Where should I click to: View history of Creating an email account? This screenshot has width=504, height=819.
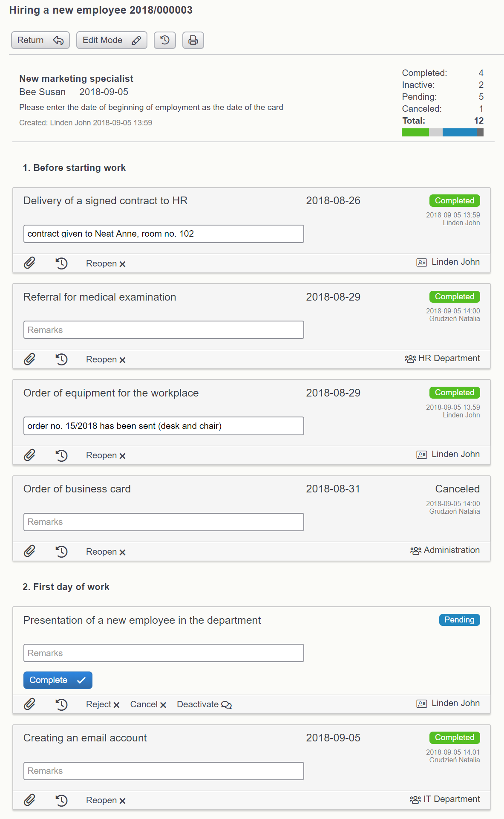(x=62, y=800)
